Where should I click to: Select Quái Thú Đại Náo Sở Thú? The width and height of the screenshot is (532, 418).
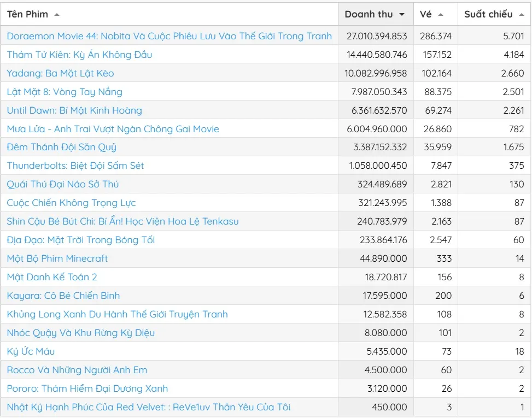62,184
